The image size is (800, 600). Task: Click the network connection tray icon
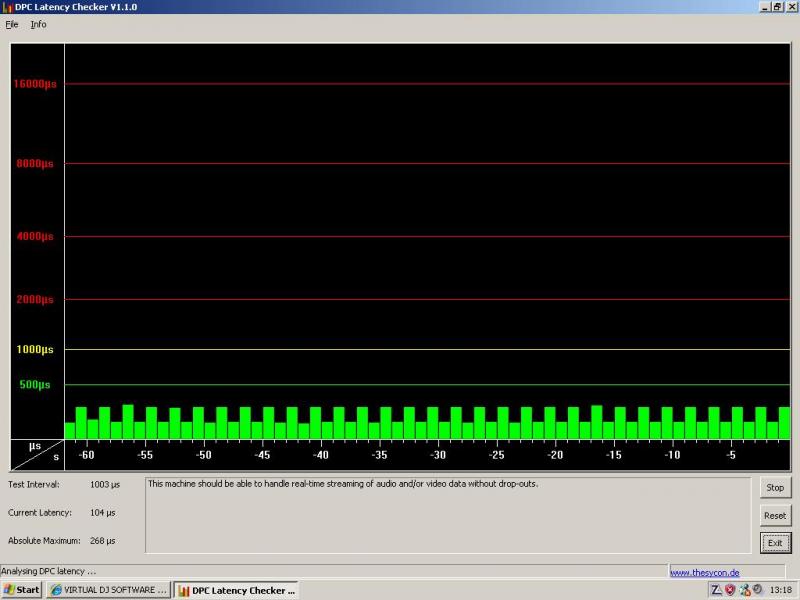click(744, 590)
